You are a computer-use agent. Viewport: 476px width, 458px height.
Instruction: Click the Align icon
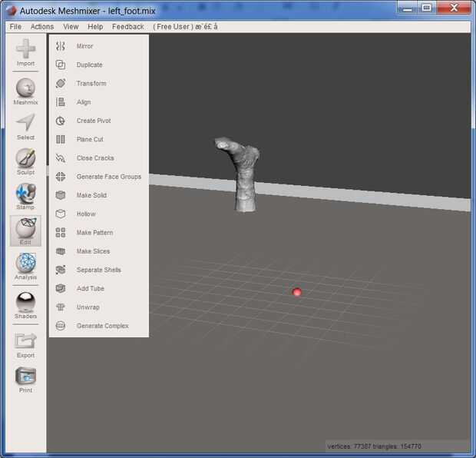61,101
